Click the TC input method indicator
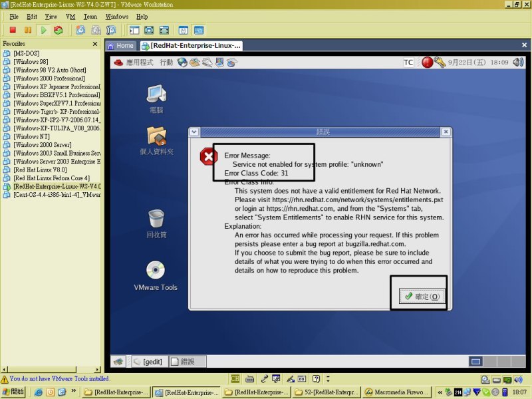This screenshot has height=399, width=532. [x=408, y=63]
